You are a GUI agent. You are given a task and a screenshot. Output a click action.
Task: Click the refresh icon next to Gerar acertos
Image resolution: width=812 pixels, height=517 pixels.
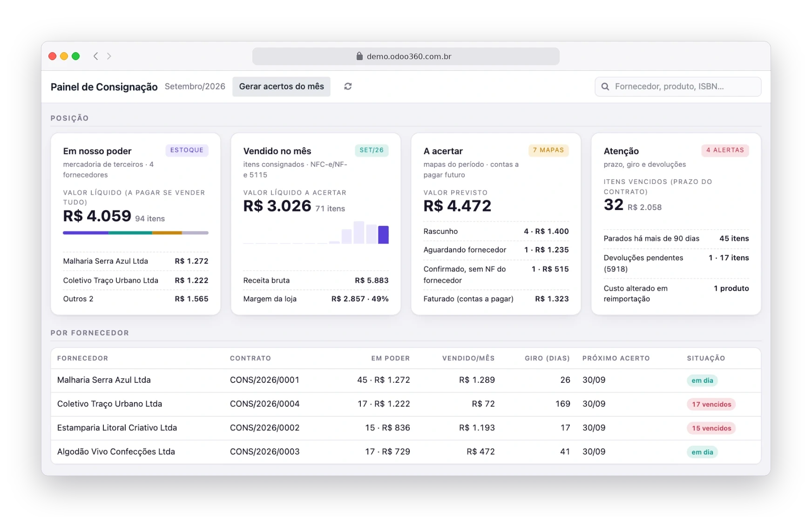[348, 86]
